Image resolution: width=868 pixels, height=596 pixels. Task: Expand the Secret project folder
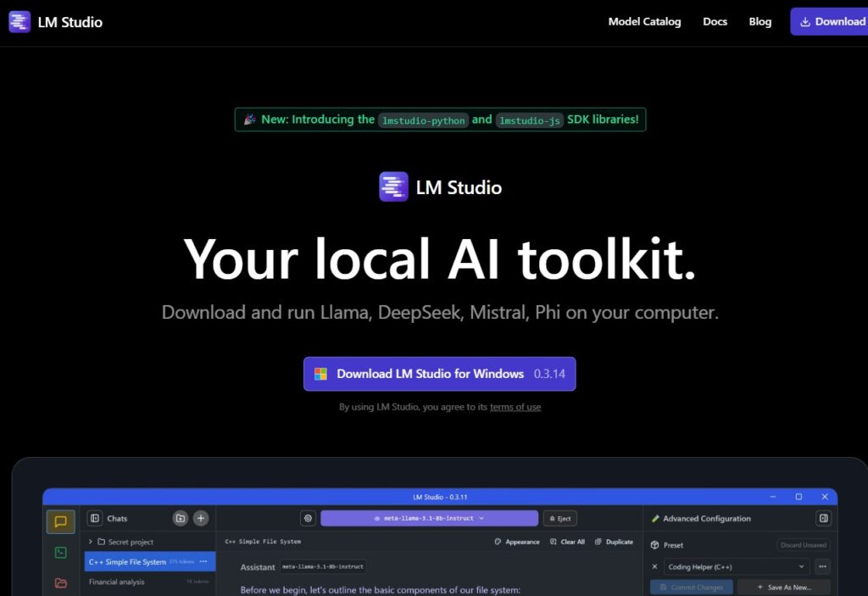click(91, 541)
